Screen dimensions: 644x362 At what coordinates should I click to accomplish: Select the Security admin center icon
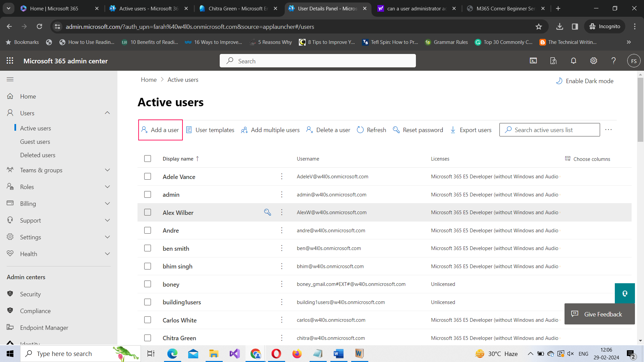[x=10, y=294]
